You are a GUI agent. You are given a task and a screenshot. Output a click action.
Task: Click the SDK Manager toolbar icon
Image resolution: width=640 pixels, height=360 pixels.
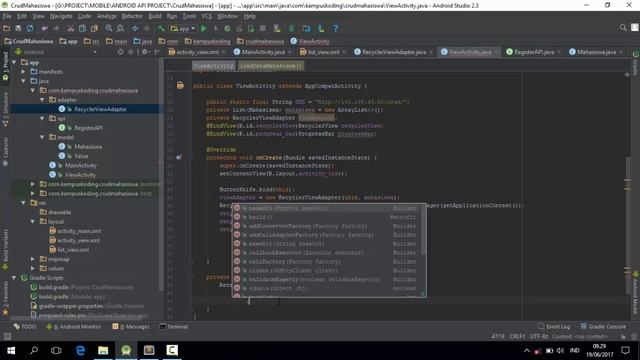click(321, 28)
